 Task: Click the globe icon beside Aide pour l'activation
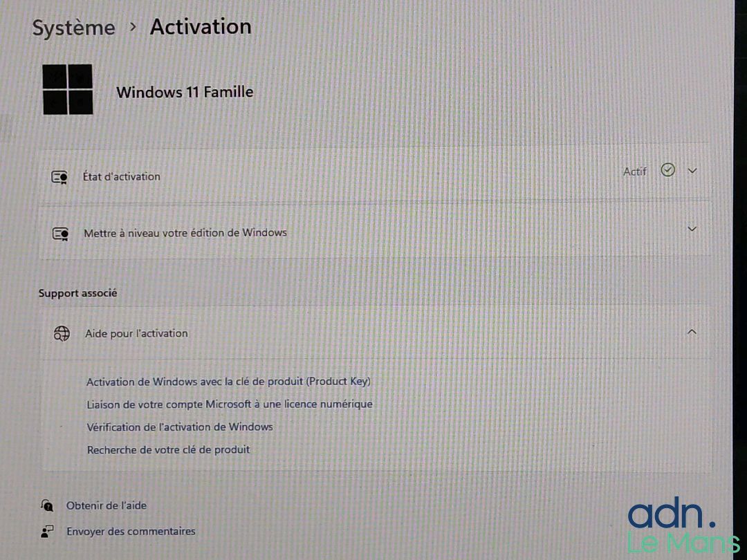pyautogui.click(x=62, y=334)
